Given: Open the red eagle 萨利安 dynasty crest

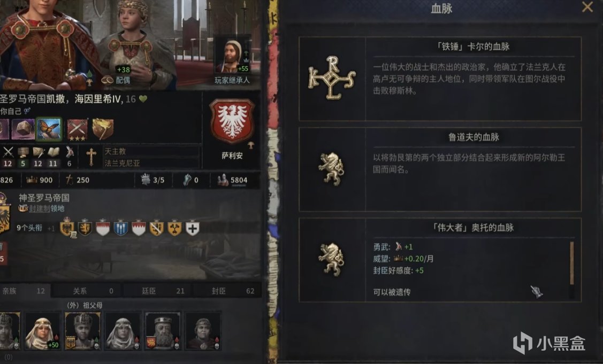Looking at the screenshot, I should coord(232,121).
